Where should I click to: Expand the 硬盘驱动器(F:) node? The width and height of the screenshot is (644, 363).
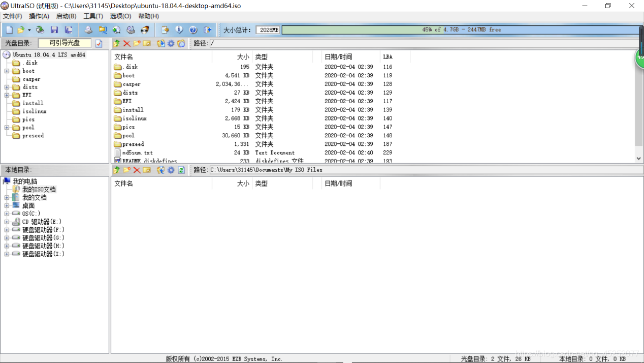(7, 230)
